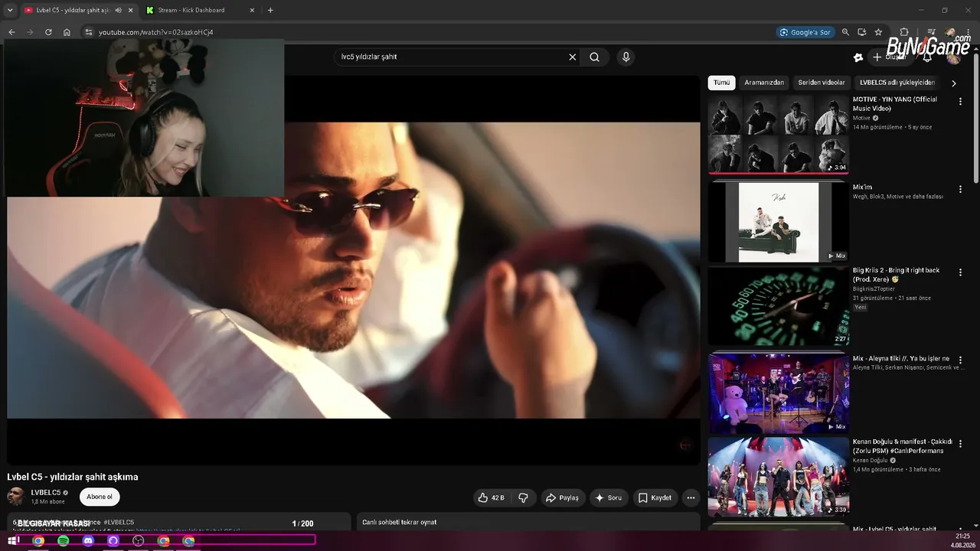The image size is (980, 551).
Task: Open the LVBELC5 channel name
Action: pyautogui.click(x=46, y=493)
